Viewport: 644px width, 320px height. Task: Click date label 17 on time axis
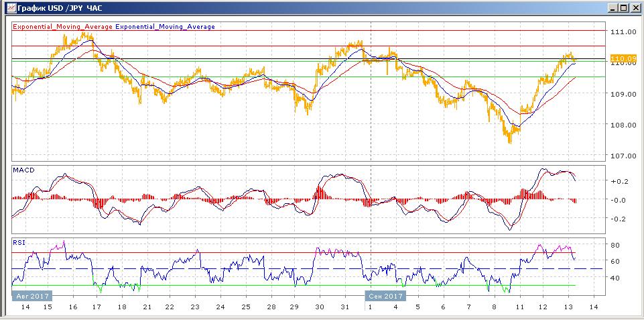point(97,308)
